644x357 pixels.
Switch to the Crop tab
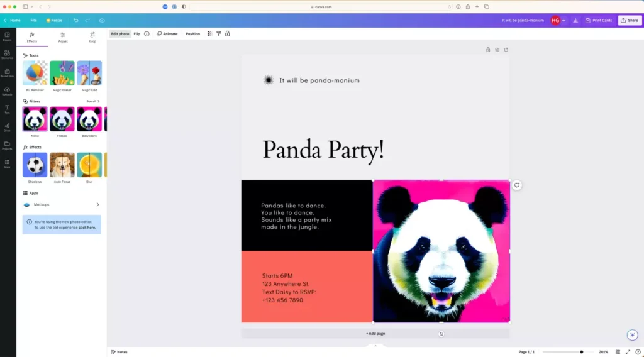pyautogui.click(x=92, y=37)
